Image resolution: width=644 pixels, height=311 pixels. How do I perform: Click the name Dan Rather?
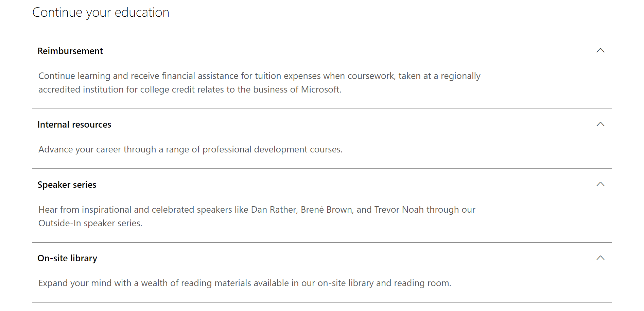274,210
